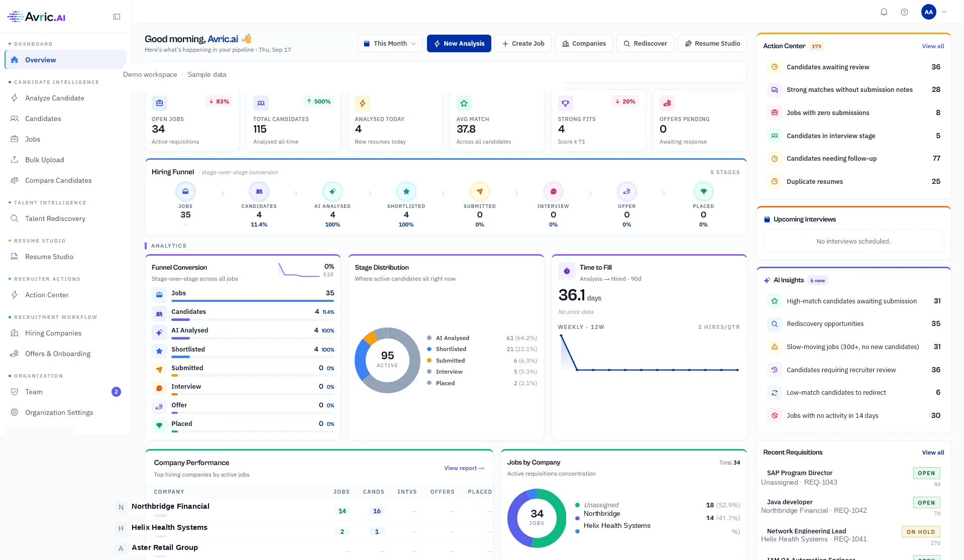Open Resume Studio in the sidebar
The image size is (964, 560).
65,257
